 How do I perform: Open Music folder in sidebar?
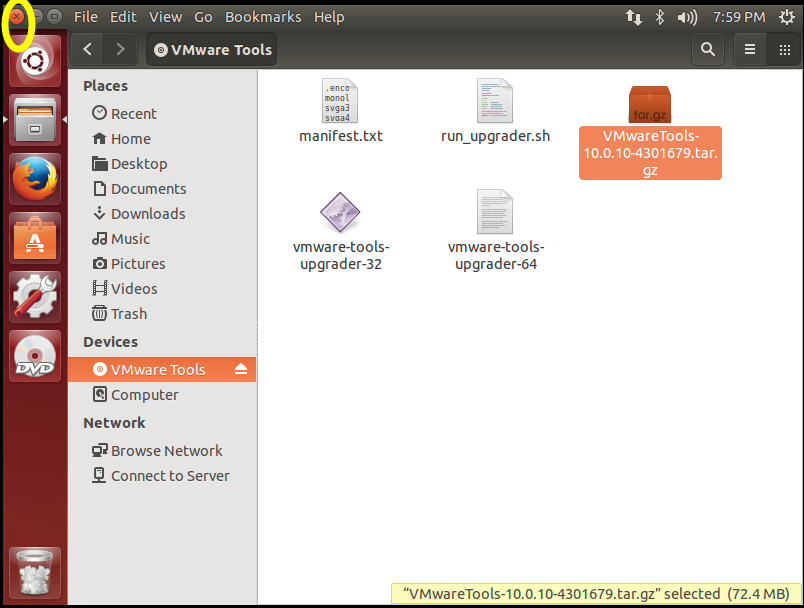pyautogui.click(x=162, y=238)
